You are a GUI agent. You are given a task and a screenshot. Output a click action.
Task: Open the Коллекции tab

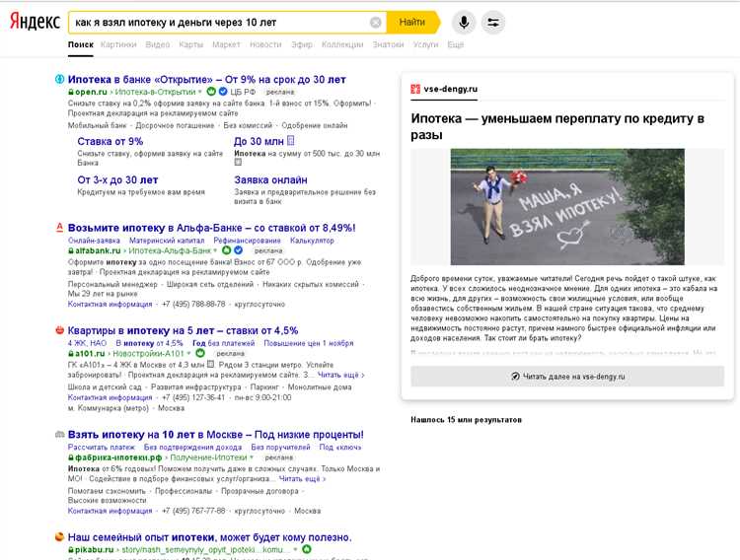click(342, 44)
